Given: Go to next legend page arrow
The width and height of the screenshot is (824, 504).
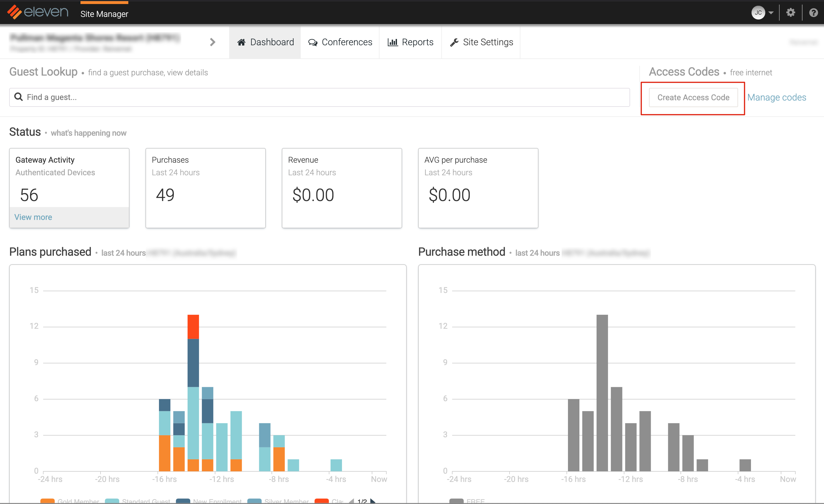Looking at the screenshot, I should coord(373,501).
